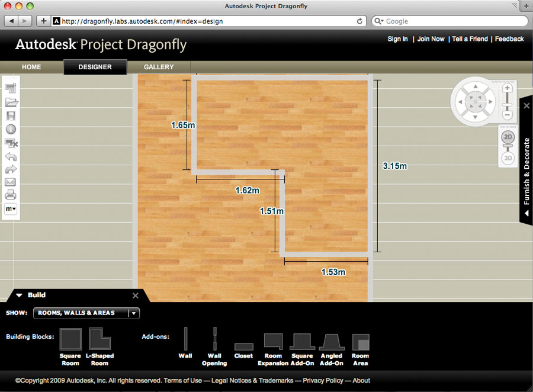Viewport: 533px width, 392px height.
Task: Click the center of the navigation wheel
Action: point(476,102)
